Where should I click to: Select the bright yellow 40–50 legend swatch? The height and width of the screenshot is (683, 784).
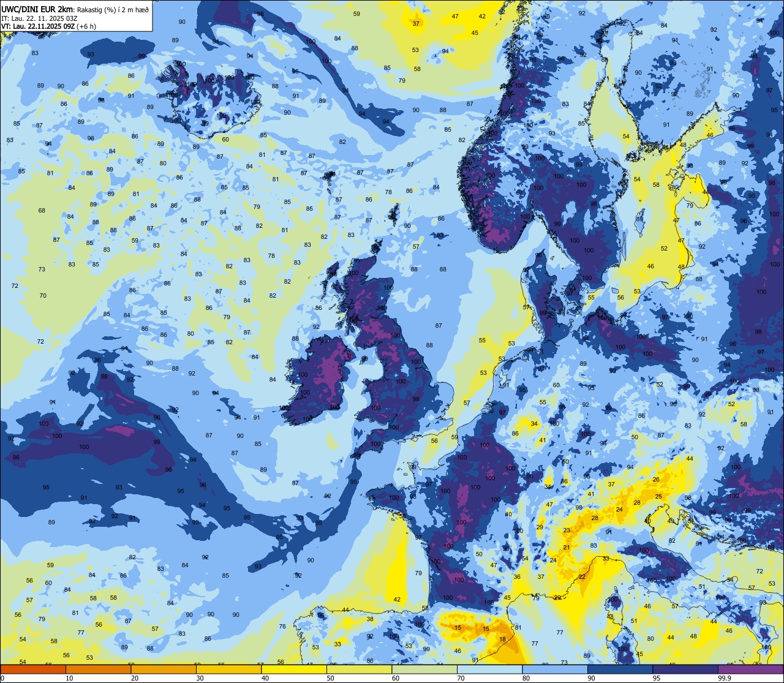pos(294,670)
